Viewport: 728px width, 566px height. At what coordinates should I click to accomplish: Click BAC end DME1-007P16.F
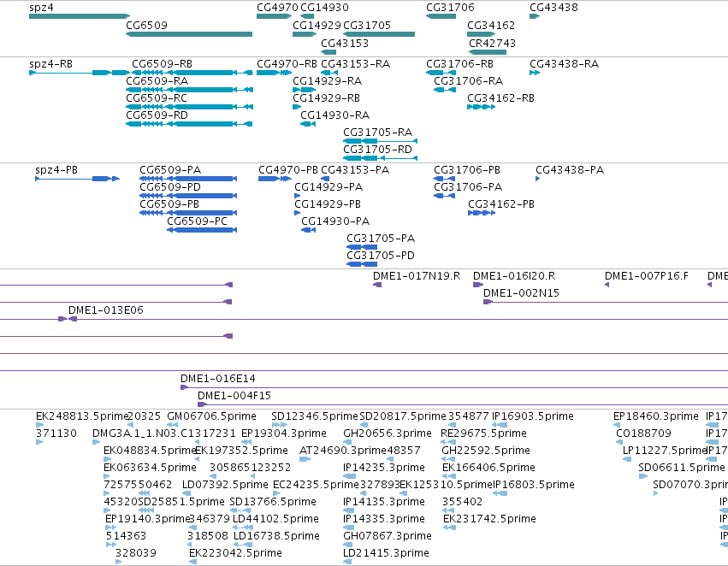[607, 285]
